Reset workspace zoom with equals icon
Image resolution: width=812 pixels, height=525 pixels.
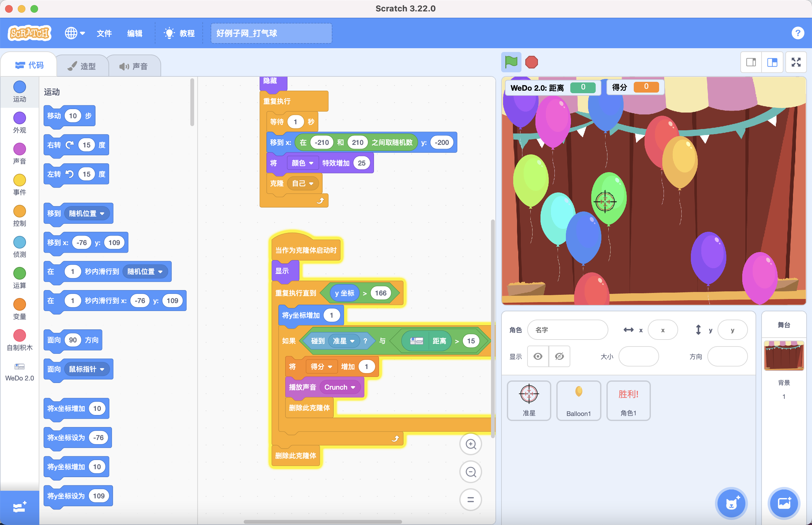point(471,500)
